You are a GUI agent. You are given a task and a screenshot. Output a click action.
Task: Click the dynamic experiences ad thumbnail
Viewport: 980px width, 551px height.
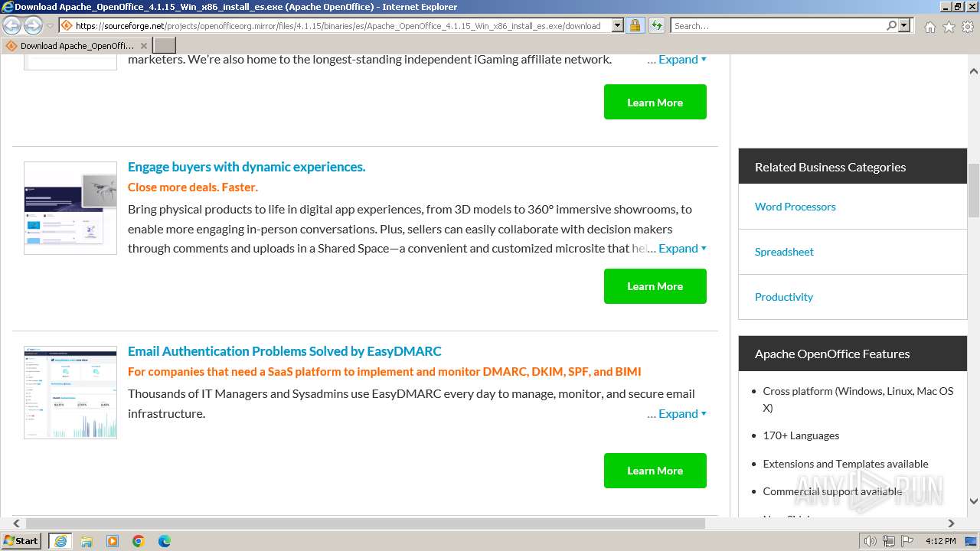[x=70, y=208]
